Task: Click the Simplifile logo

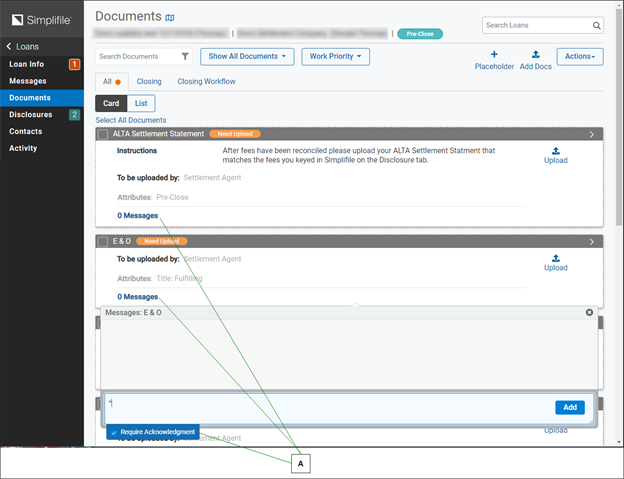Action: 41,20
